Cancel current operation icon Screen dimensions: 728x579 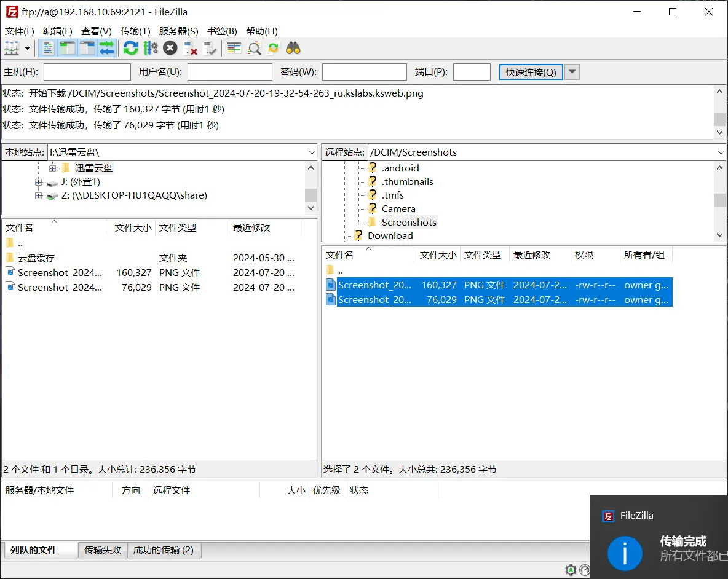click(170, 48)
